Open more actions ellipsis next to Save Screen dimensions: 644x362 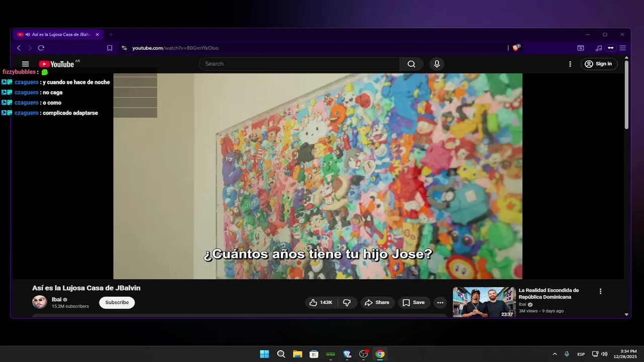coord(440,302)
